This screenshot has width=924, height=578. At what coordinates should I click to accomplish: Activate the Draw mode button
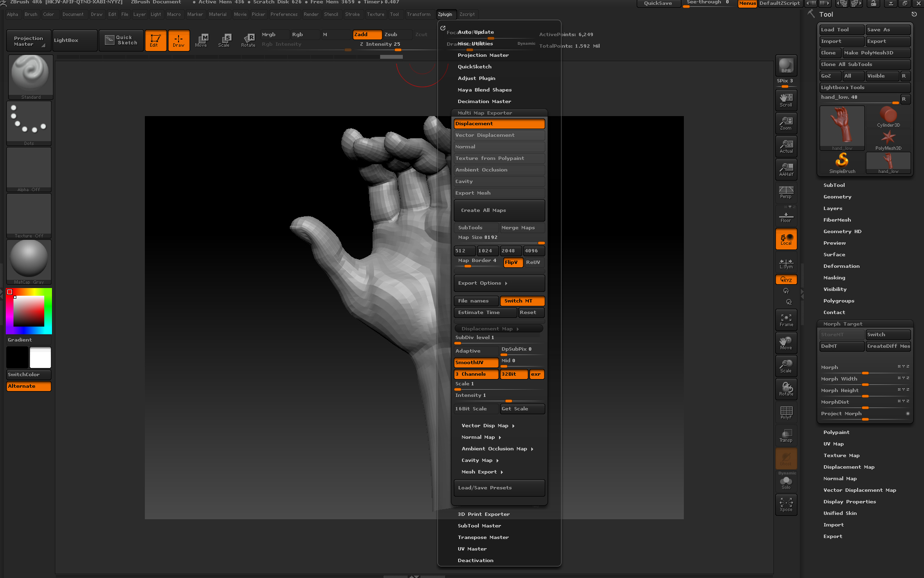tap(179, 40)
